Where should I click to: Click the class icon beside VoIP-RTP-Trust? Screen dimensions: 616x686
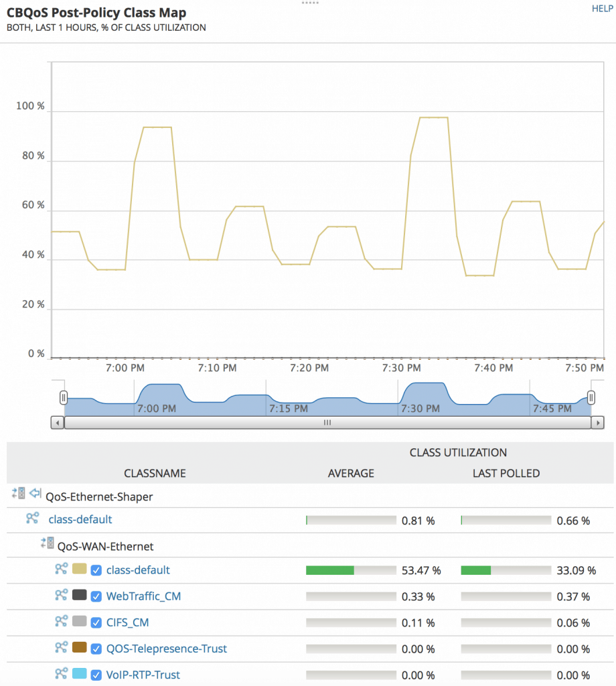pos(61,673)
